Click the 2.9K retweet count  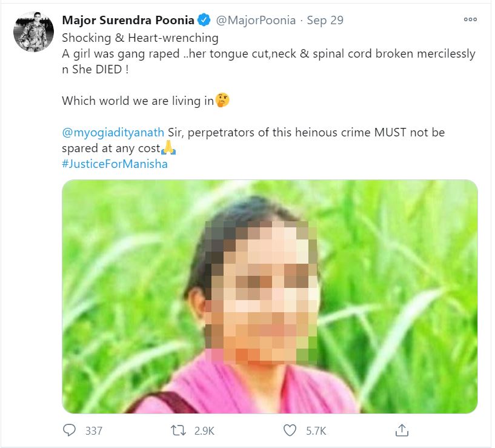point(204,431)
